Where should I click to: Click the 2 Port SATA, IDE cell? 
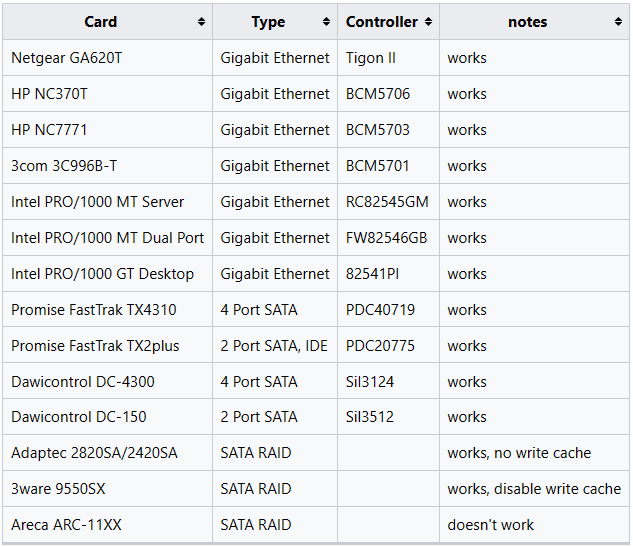[275, 346]
